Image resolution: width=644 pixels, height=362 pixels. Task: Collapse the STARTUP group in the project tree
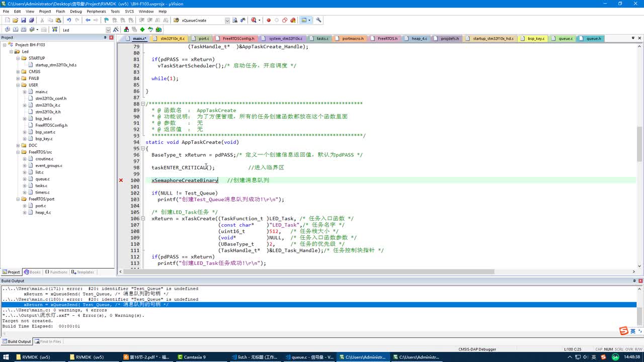[18, 58]
